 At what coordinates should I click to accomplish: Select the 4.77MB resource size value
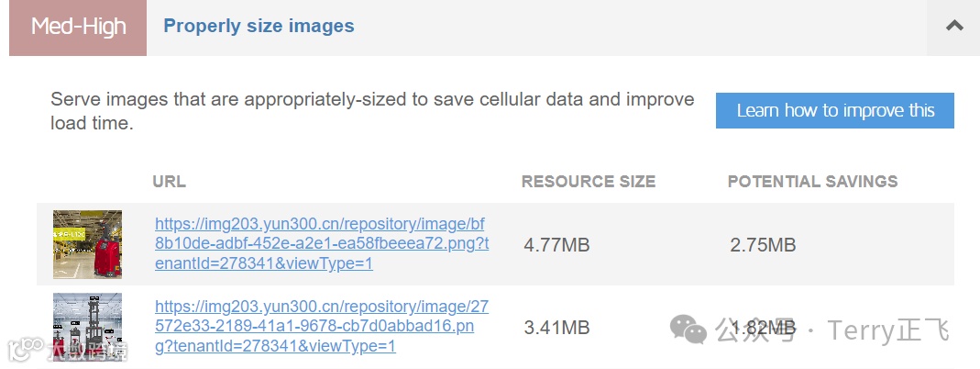click(x=556, y=245)
